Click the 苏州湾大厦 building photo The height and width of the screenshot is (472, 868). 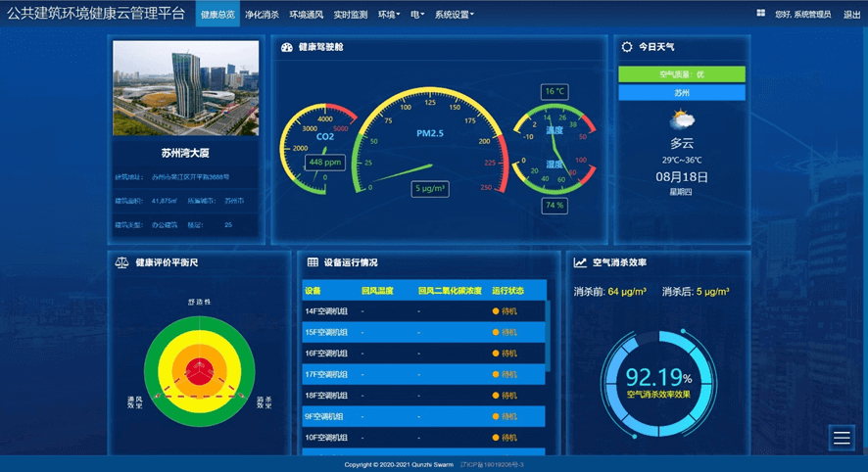186,88
